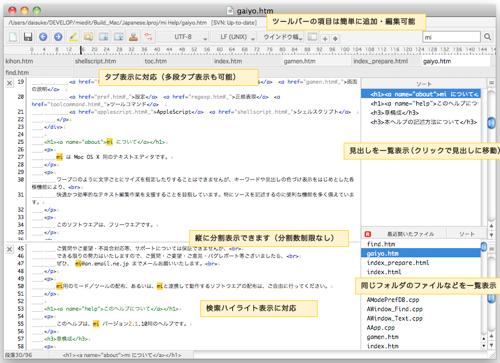Click the search field containing mi
The image size is (500, 363).
(x=451, y=37)
